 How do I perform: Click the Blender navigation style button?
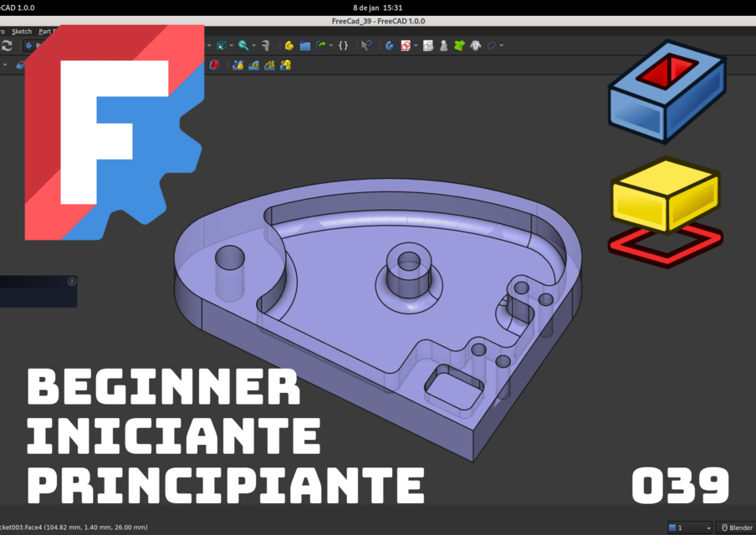click(x=734, y=527)
